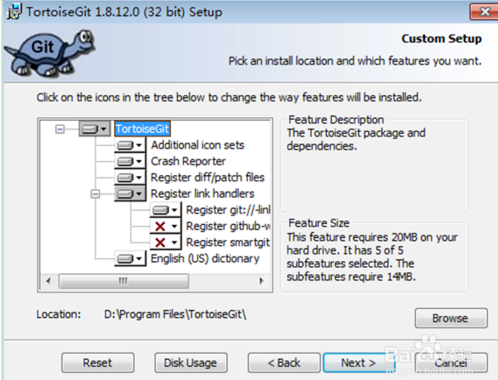The width and height of the screenshot is (498, 380).
Task: Select the TortoiseGit tree item label
Action: [142, 129]
